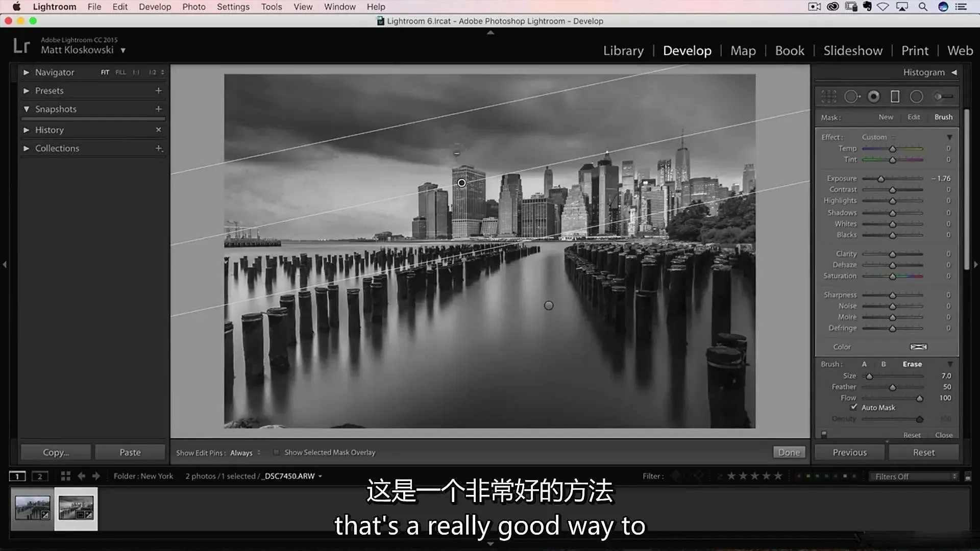Enable Show Selected Mask Overlay checkbox
Image resolution: width=980 pixels, height=551 pixels.
click(x=276, y=453)
